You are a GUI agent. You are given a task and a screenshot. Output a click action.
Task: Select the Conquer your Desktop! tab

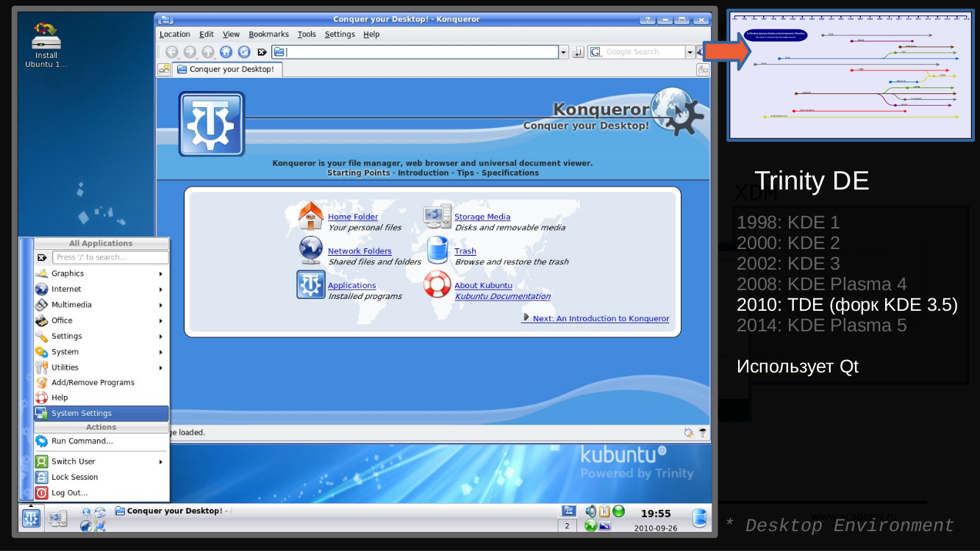[227, 70]
